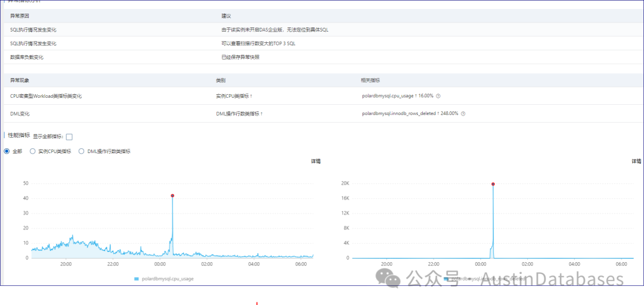This screenshot has height=305, width=644.
Task: Click the 建议 column header
Action: pyautogui.click(x=227, y=15)
